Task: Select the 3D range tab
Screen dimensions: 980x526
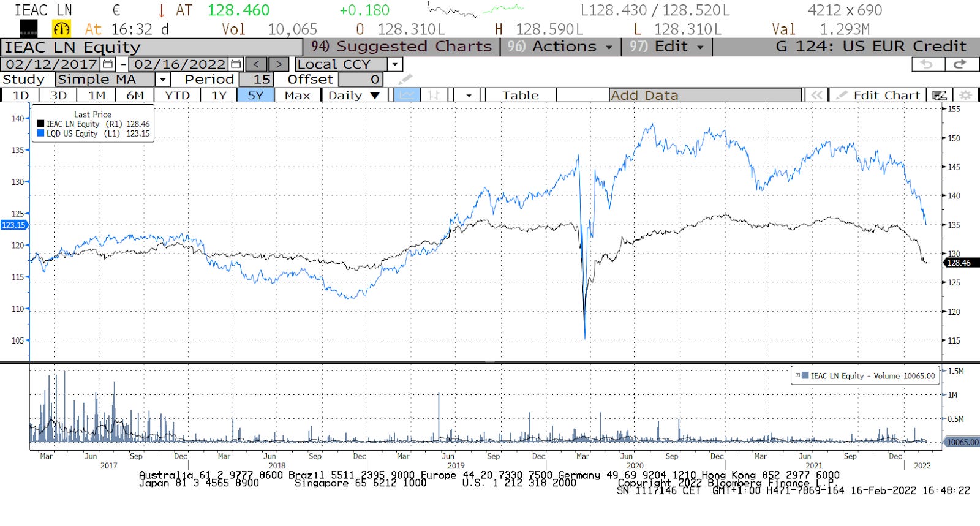Action: [x=58, y=96]
